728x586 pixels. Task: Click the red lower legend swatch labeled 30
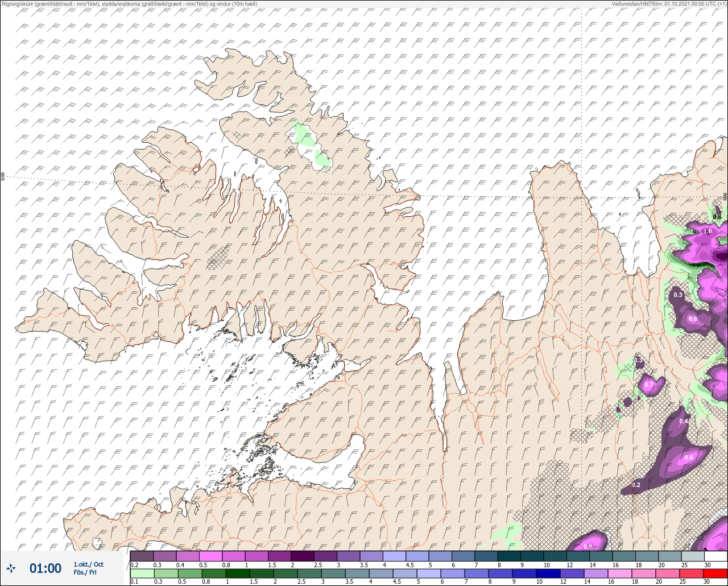pyautogui.click(x=715, y=573)
